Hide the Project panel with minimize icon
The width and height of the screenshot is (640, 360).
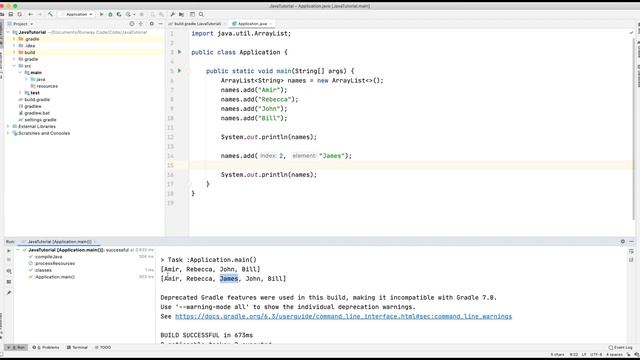[x=160, y=24]
